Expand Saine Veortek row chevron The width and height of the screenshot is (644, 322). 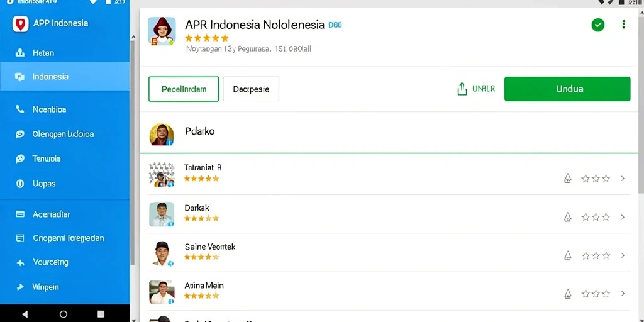[623, 255]
